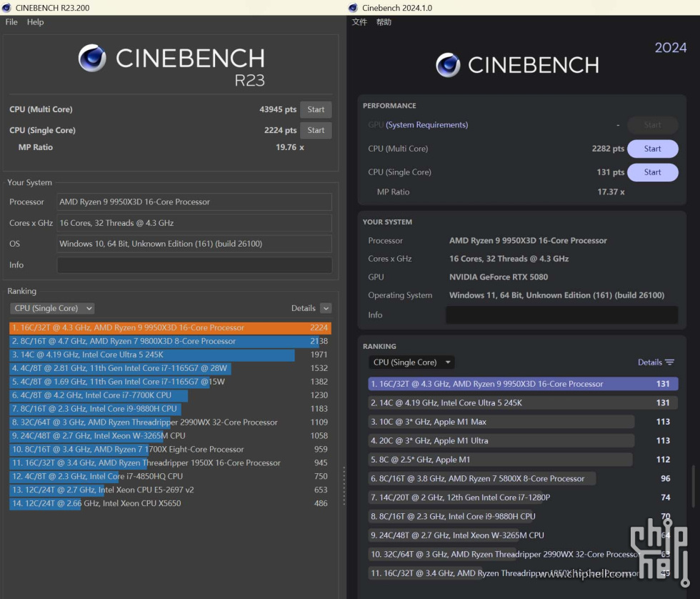
Task: Click the Cinebench R23 sphere logo
Action: click(92, 58)
